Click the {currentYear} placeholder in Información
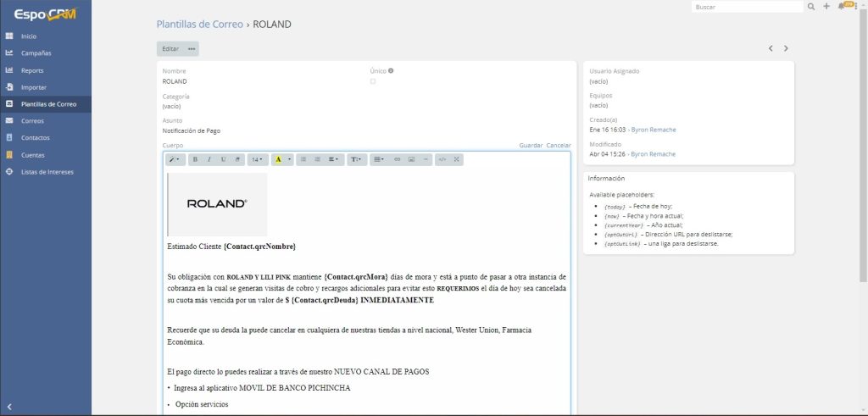Image resolution: width=868 pixels, height=416 pixels. click(x=624, y=225)
